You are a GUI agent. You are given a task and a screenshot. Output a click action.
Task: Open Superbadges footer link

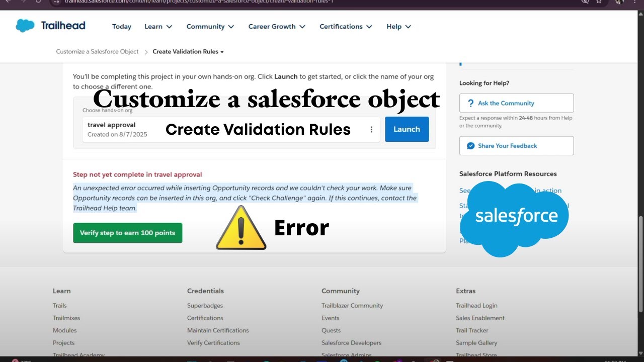pyautogui.click(x=205, y=306)
